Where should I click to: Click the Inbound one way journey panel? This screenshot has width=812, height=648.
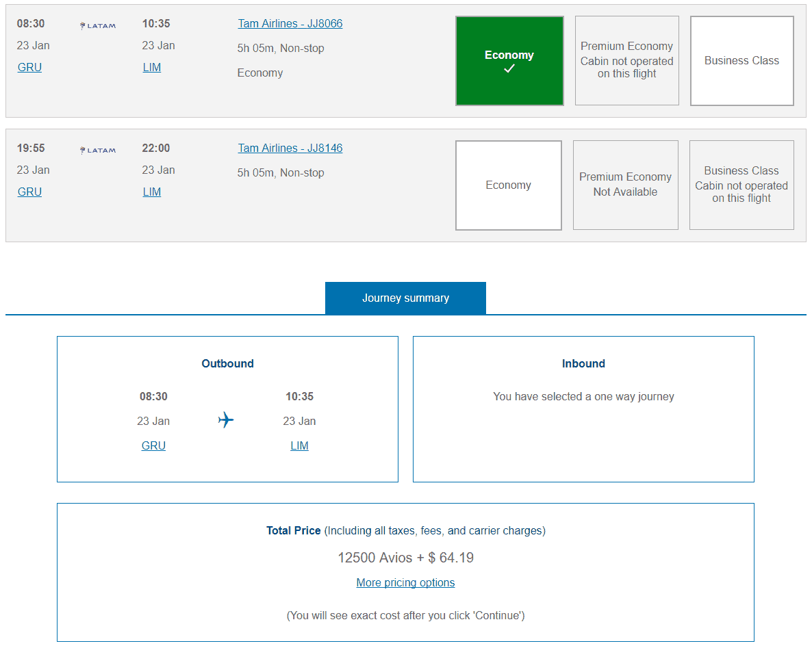coord(583,409)
